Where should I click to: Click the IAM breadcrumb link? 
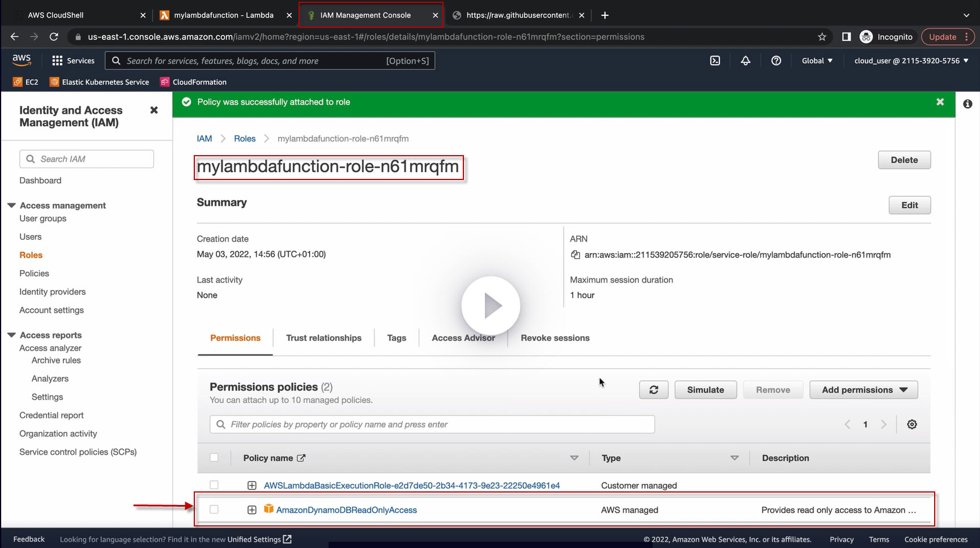204,139
